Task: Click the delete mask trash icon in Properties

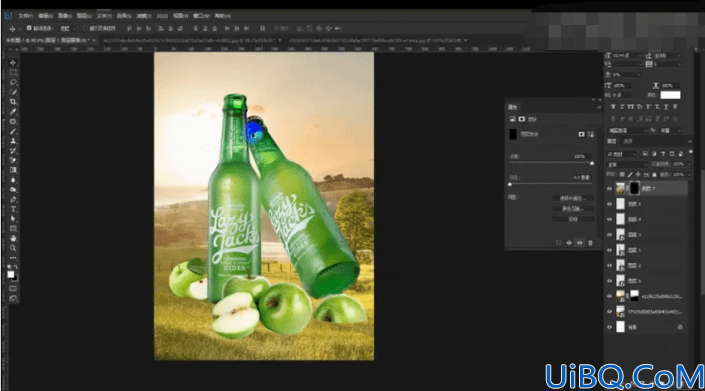Action: click(590, 243)
